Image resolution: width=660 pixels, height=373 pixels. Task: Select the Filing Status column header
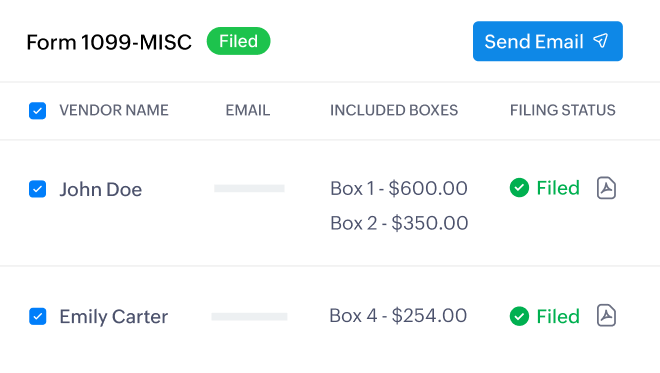point(562,110)
